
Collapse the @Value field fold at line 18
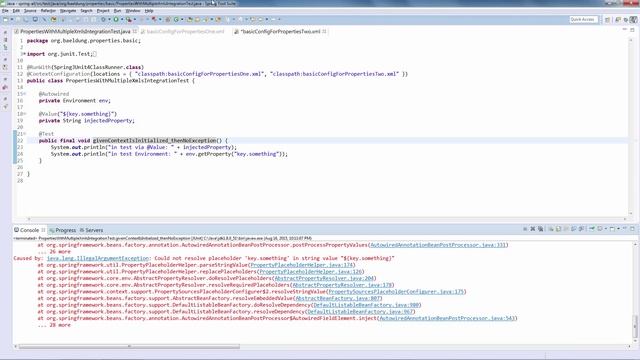pos(24,114)
